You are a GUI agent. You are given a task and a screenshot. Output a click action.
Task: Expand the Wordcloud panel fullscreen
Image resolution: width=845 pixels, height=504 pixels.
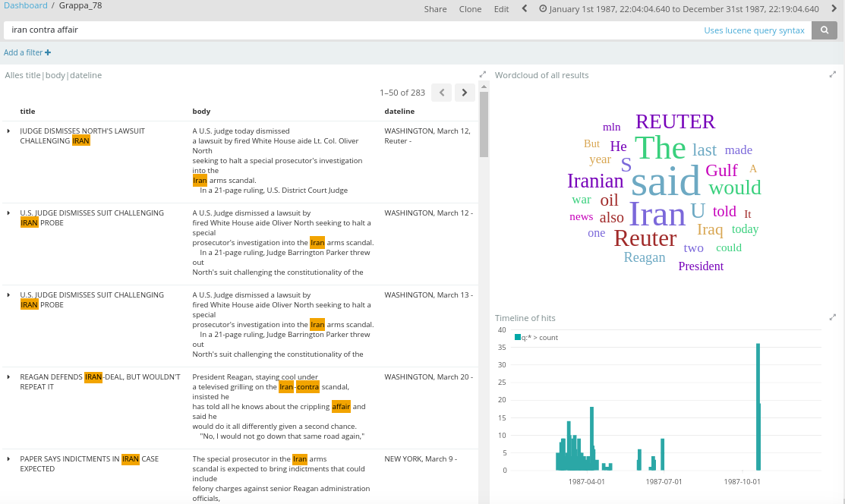pos(833,74)
